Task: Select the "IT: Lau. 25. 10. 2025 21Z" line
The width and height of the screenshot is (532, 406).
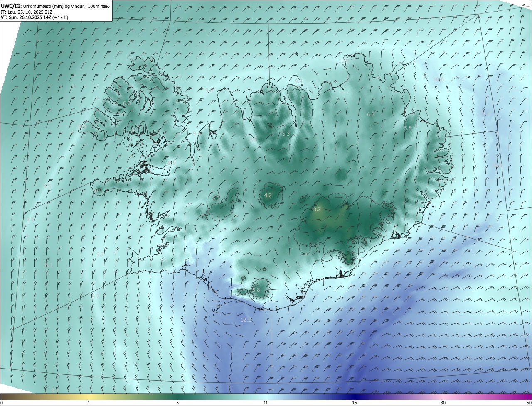Action: tap(27, 12)
